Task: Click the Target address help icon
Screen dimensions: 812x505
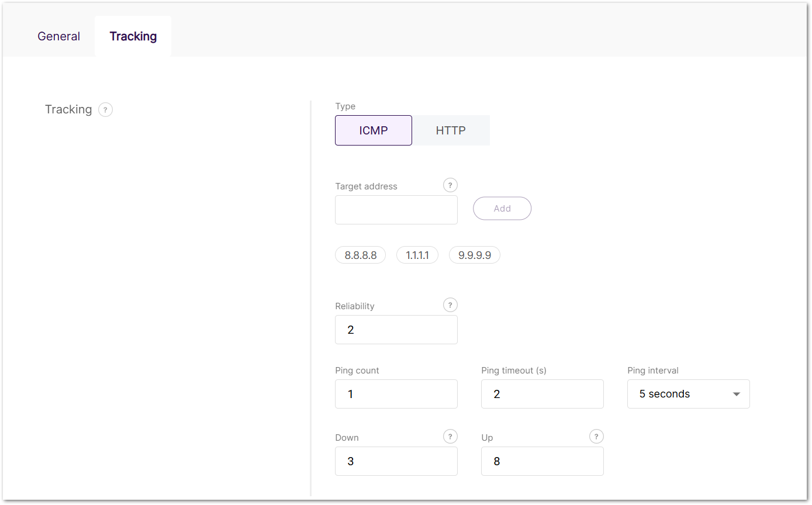Action: pyautogui.click(x=450, y=185)
